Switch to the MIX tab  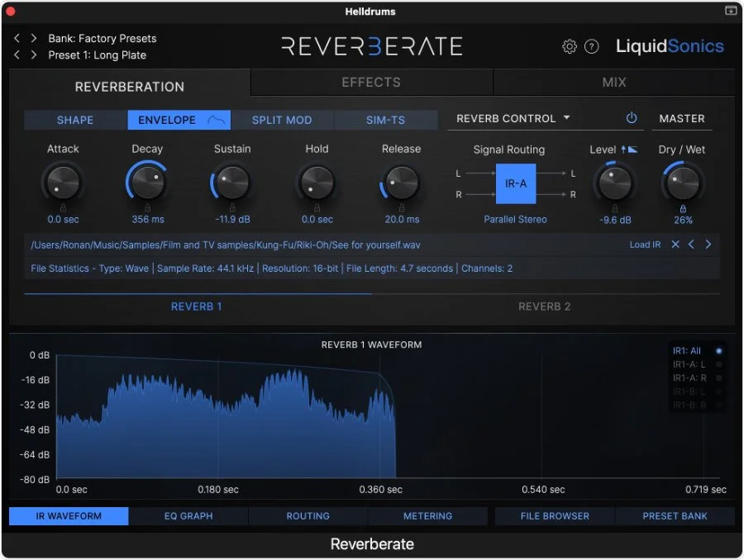point(614,82)
